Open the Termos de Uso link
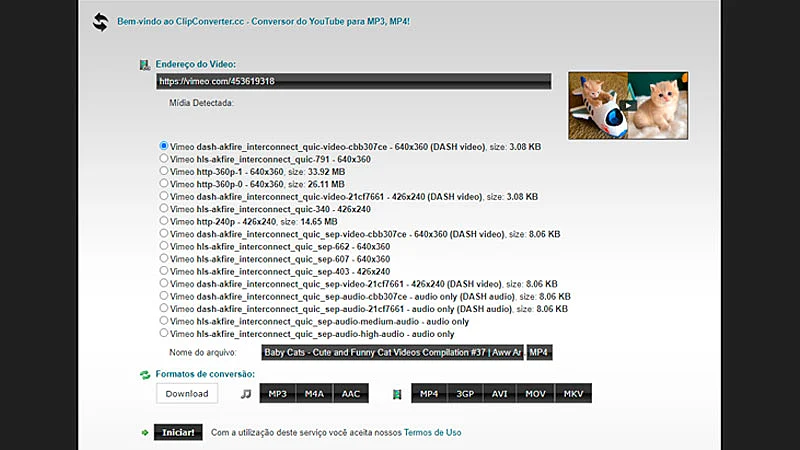The image size is (800, 450). tap(433, 433)
